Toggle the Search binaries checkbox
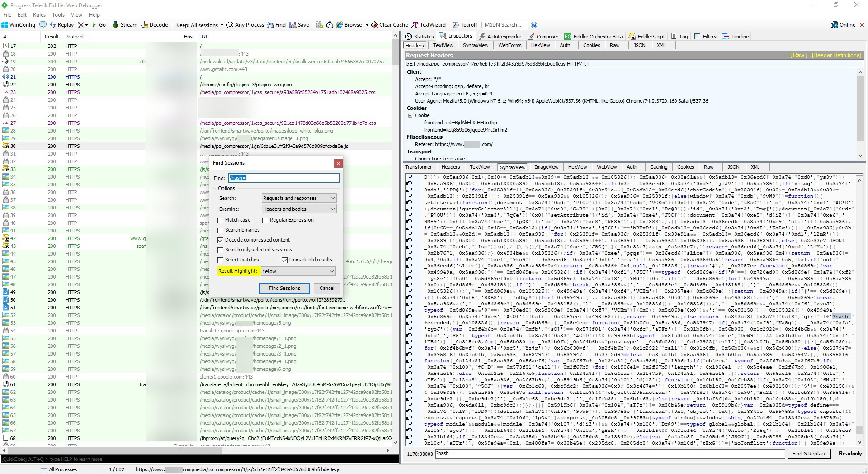868x474 pixels. tap(221, 230)
